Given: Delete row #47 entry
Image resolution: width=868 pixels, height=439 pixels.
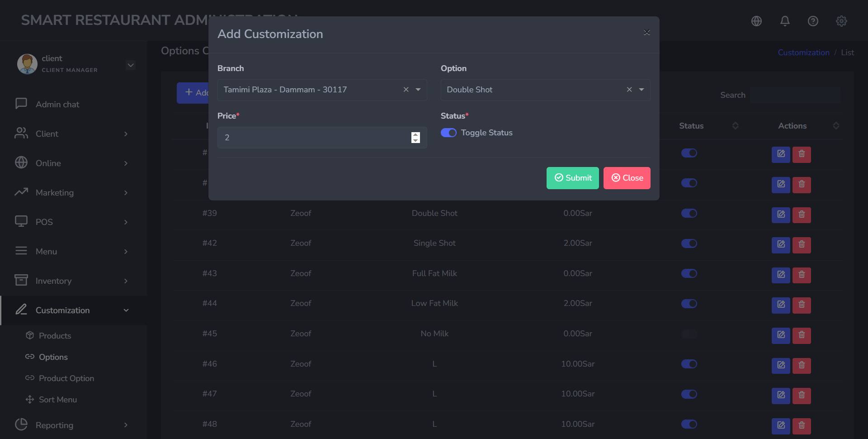Looking at the screenshot, I should (802, 396).
